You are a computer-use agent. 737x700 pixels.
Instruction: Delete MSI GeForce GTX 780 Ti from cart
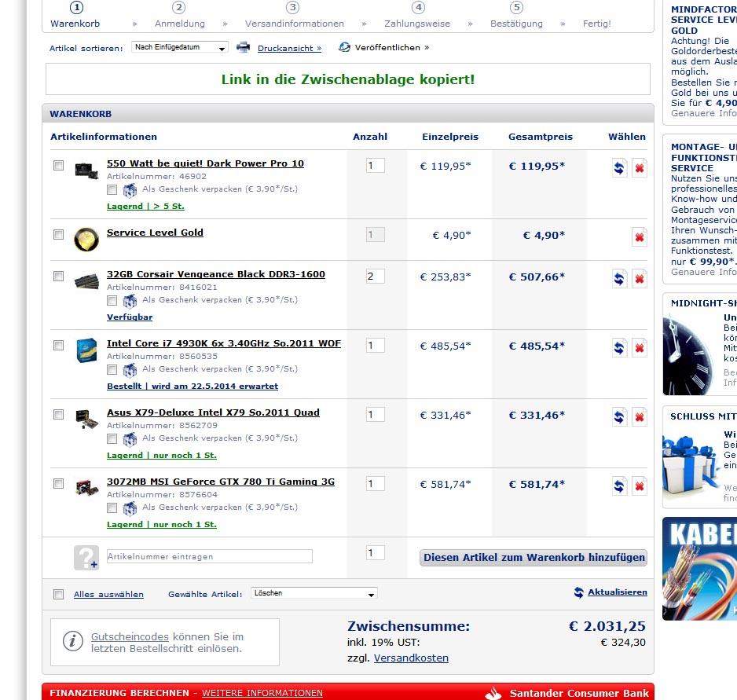(x=640, y=486)
